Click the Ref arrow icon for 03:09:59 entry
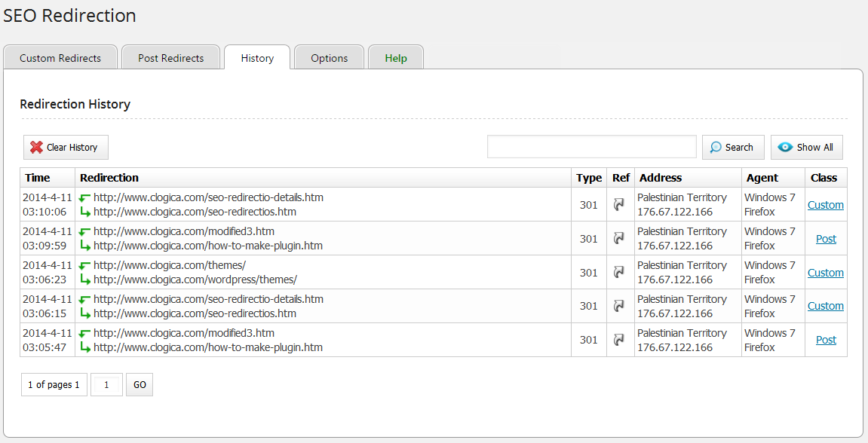Image resolution: width=868 pixels, height=443 pixels. click(x=619, y=238)
